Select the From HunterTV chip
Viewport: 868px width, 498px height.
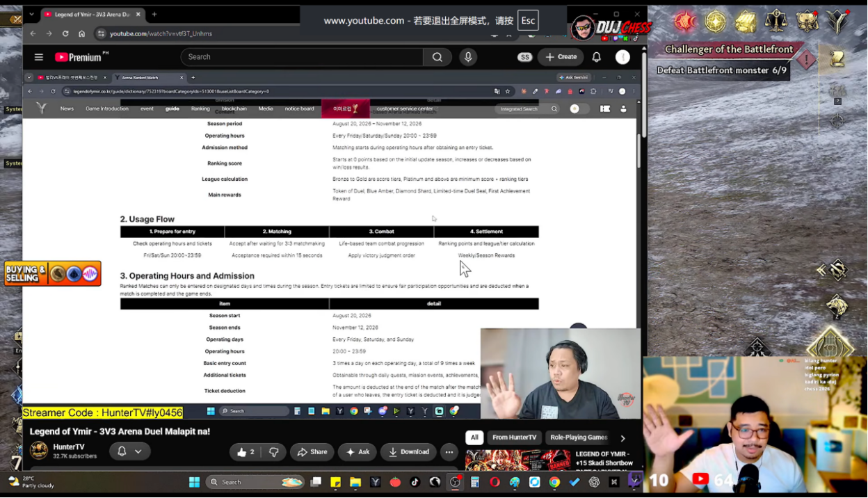pos(514,437)
